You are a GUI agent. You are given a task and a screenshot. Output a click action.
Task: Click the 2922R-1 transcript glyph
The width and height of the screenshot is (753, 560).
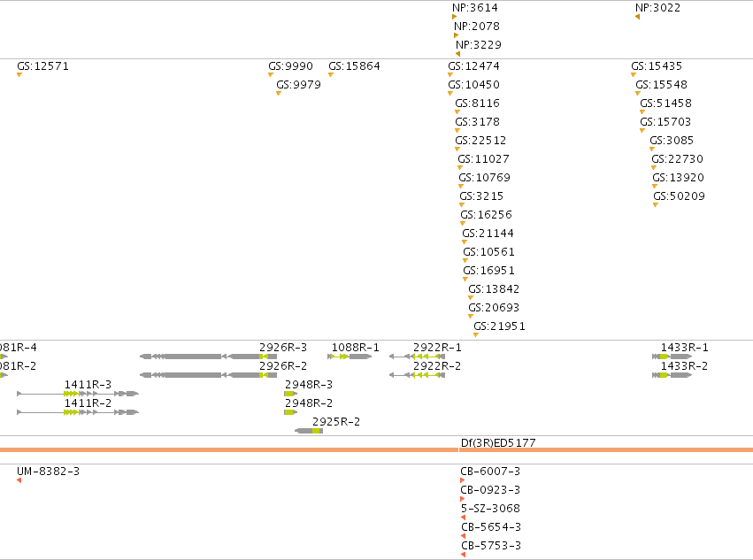[418, 357]
